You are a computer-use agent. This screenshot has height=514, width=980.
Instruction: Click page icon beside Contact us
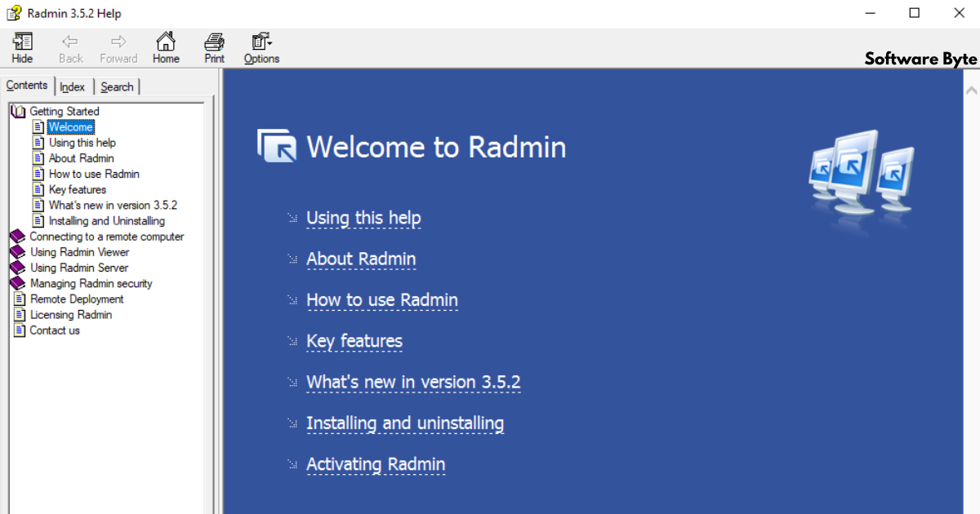point(20,330)
